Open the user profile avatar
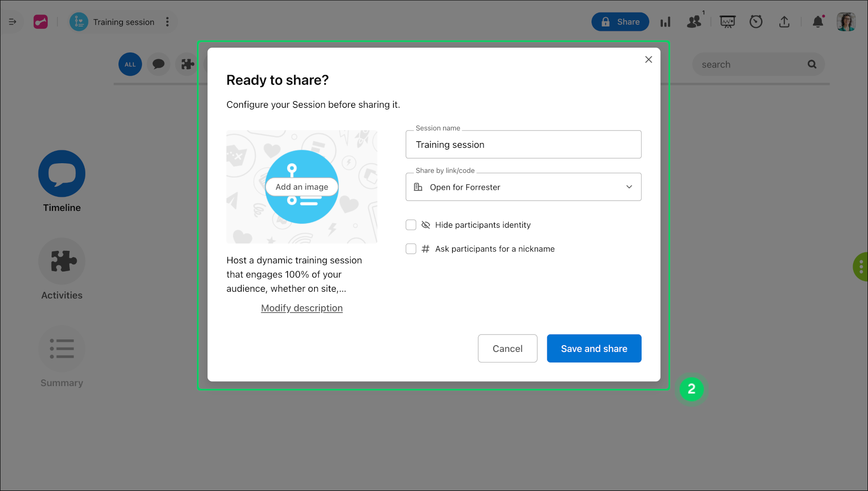 tap(846, 22)
